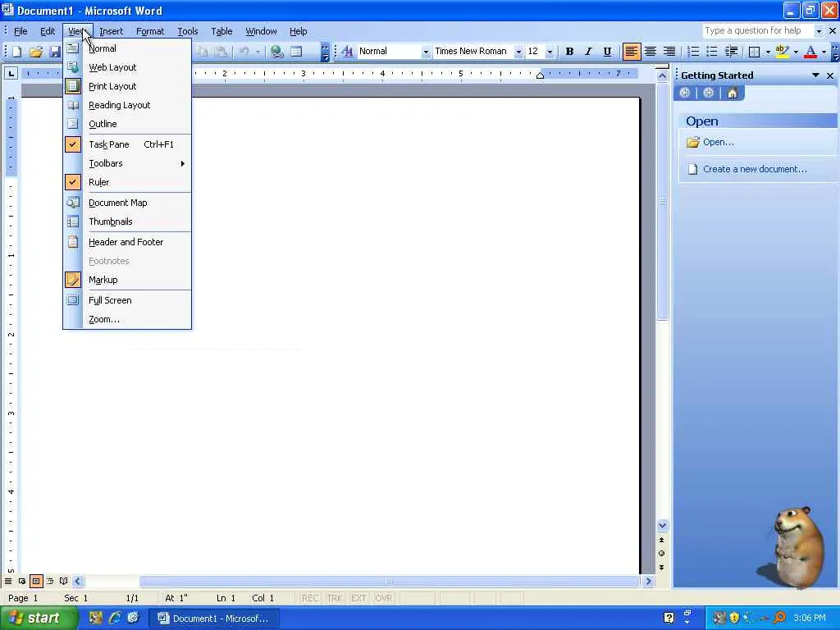Image resolution: width=840 pixels, height=630 pixels.
Task: Toggle Align Left button
Action: click(x=631, y=52)
